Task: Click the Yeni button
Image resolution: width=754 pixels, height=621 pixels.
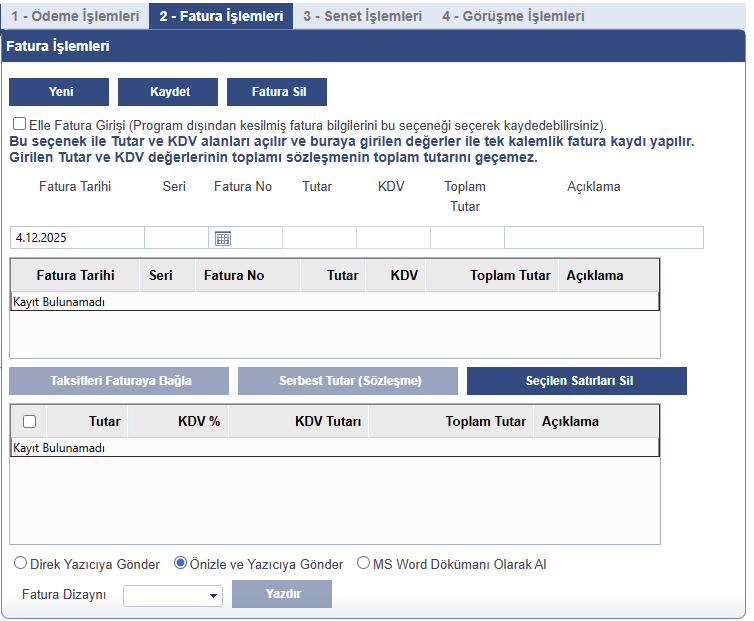Action: 59,92
